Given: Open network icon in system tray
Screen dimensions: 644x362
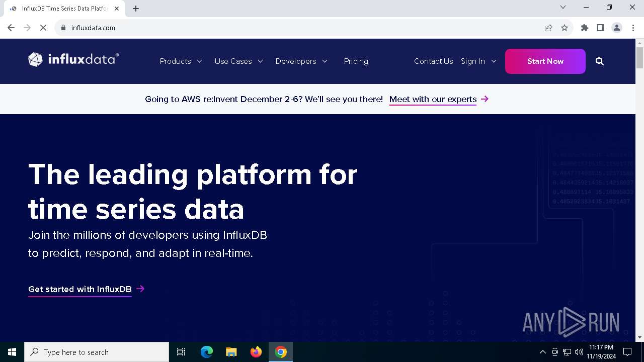Looking at the screenshot, I should click(x=567, y=352).
